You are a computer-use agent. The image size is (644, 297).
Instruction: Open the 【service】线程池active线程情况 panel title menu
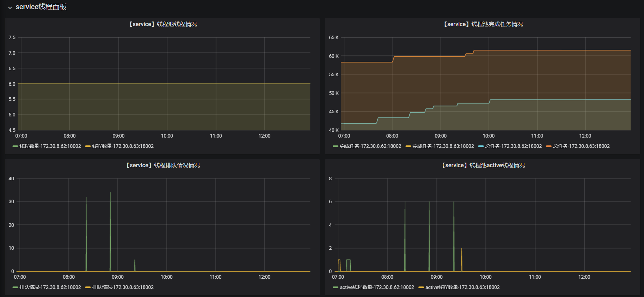[x=483, y=165]
